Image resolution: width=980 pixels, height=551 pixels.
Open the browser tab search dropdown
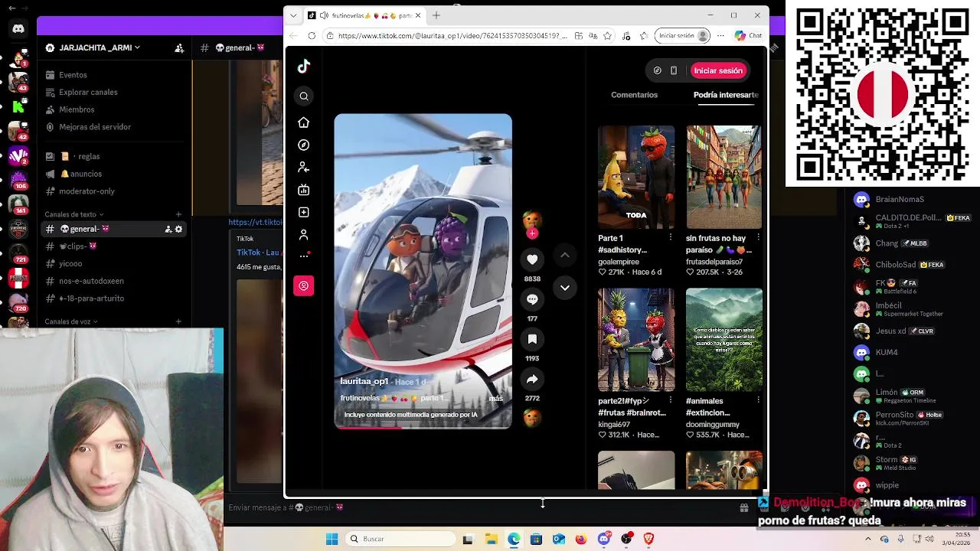tap(293, 15)
